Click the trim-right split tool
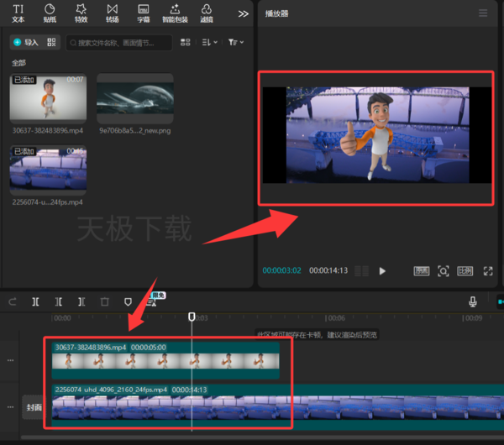504x445 pixels. (81, 301)
